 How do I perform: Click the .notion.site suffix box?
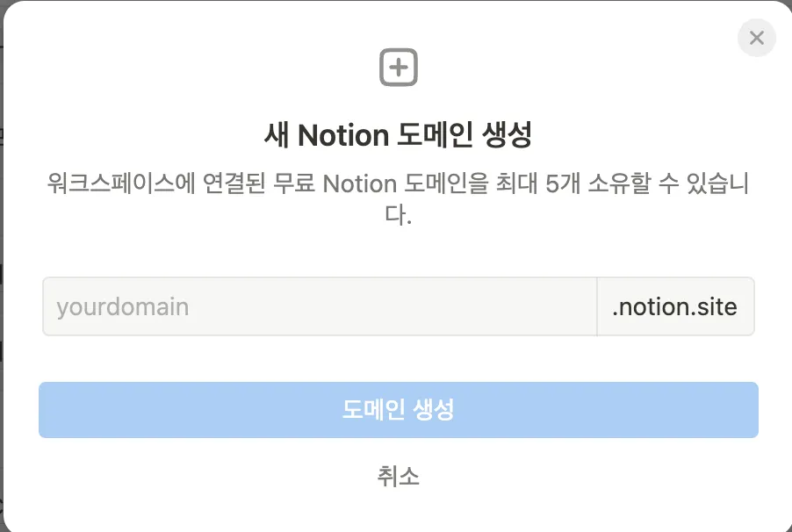click(674, 306)
